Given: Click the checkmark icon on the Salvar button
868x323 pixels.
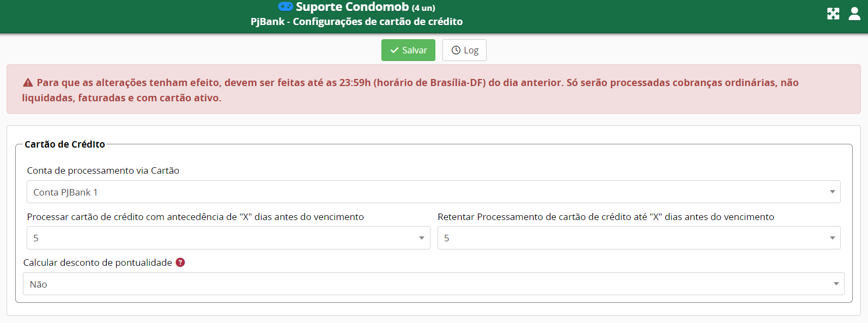Looking at the screenshot, I should (394, 50).
